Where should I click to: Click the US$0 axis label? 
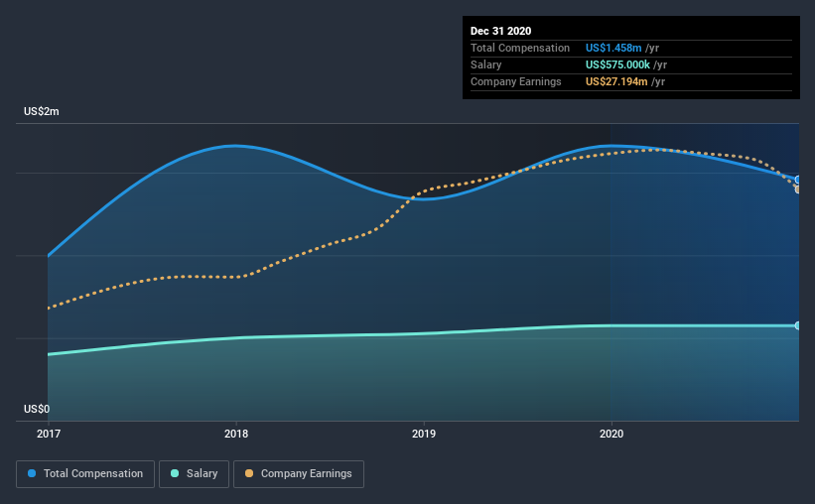[37, 410]
